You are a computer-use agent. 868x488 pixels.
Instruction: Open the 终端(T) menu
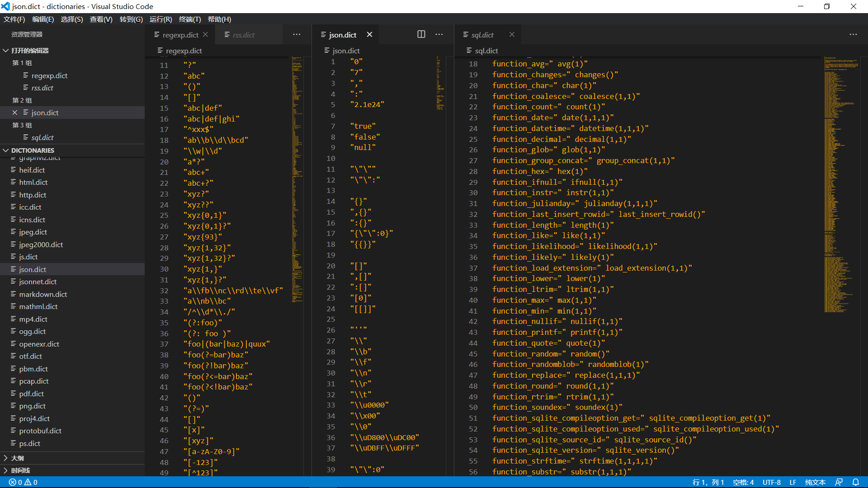189,19
